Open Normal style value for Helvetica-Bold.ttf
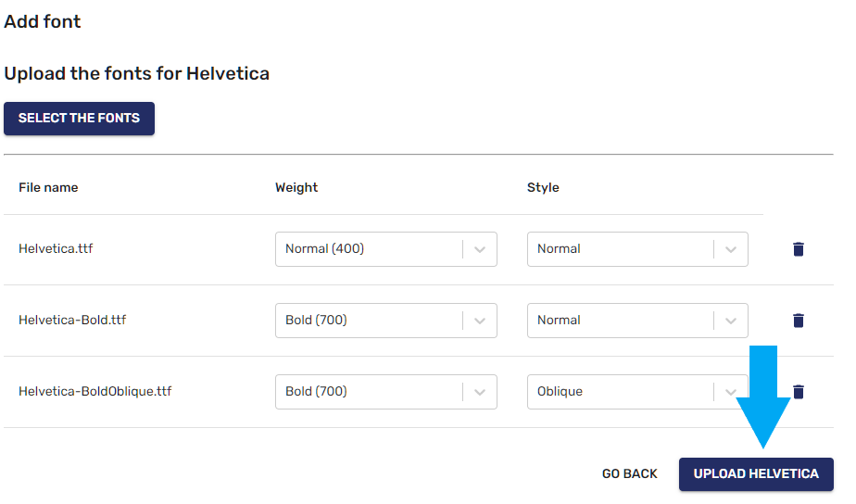This screenshot has height=504, width=856. click(x=637, y=321)
